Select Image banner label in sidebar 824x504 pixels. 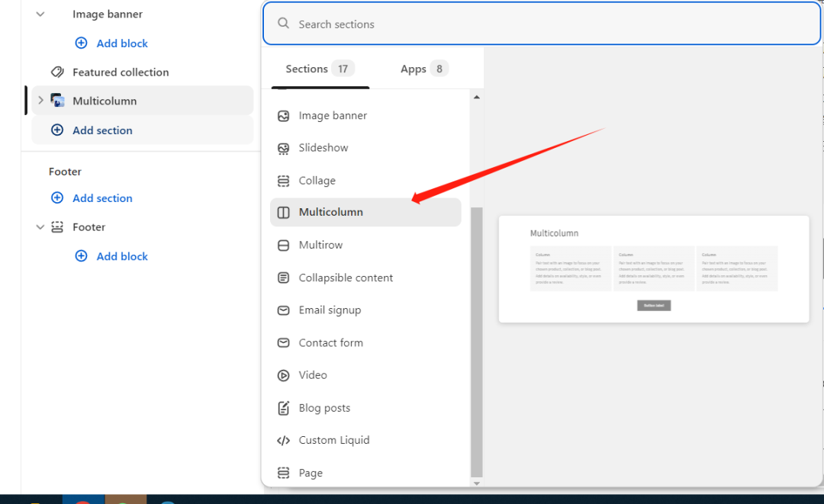(108, 14)
